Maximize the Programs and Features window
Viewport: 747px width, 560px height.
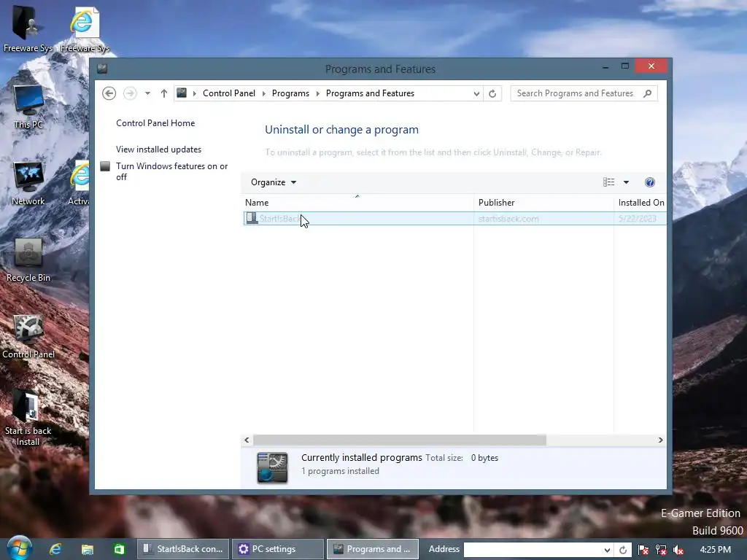[625, 66]
